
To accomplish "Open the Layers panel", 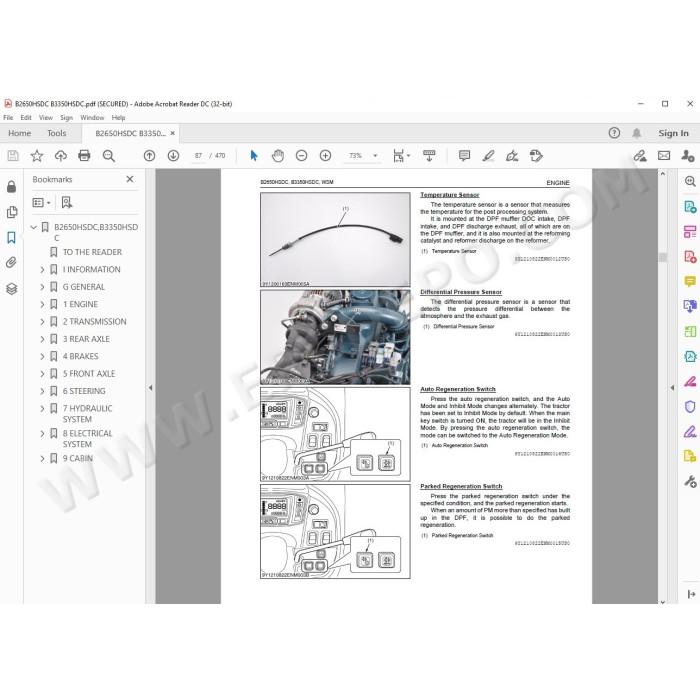I will point(12,289).
